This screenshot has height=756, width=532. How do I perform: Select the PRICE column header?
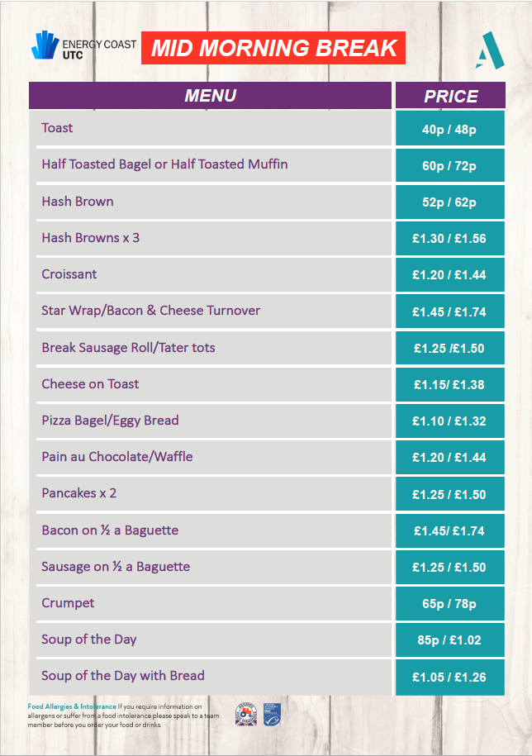tap(450, 96)
